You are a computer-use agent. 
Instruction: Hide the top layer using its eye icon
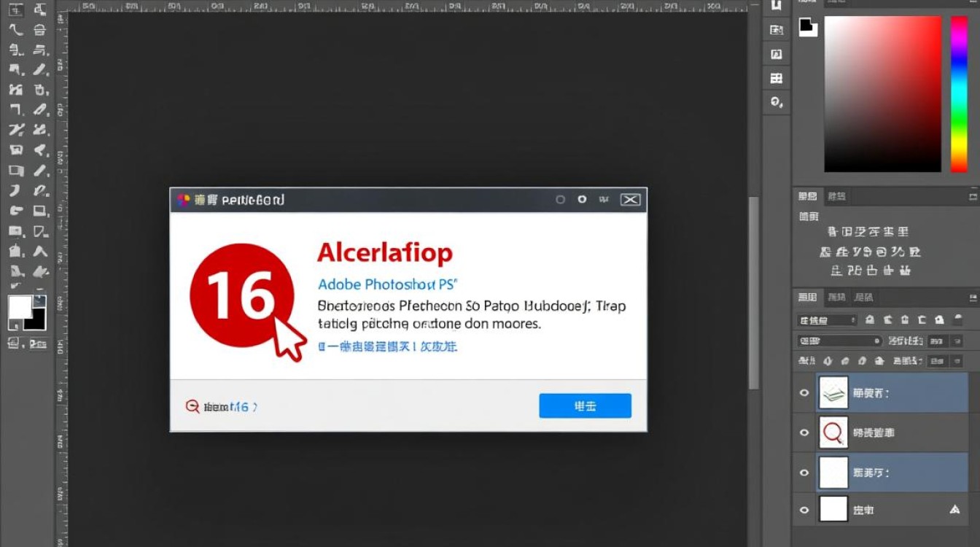(x=804, y=393)
